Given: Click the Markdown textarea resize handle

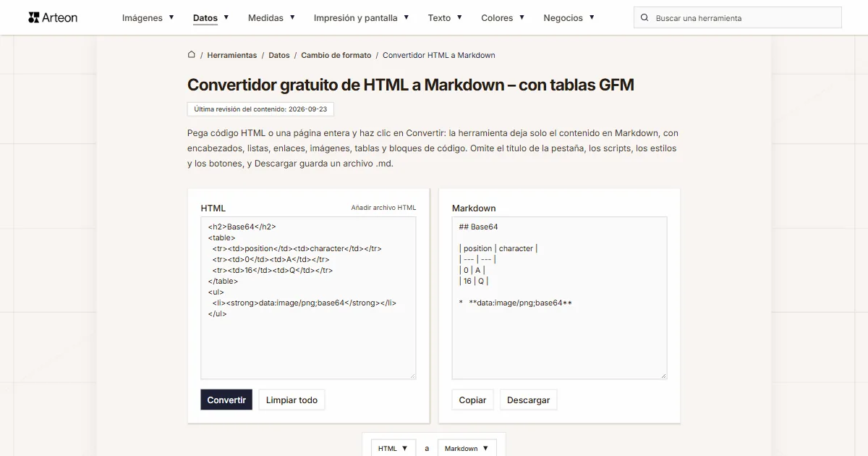Looking at the screenshot, I should click(663, 375).
